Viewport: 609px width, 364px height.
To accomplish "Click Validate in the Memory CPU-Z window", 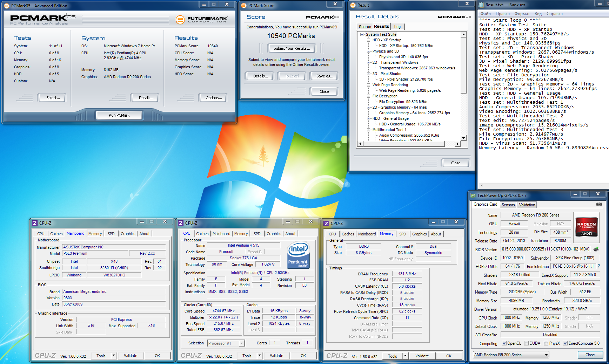I will click(422, 356).
